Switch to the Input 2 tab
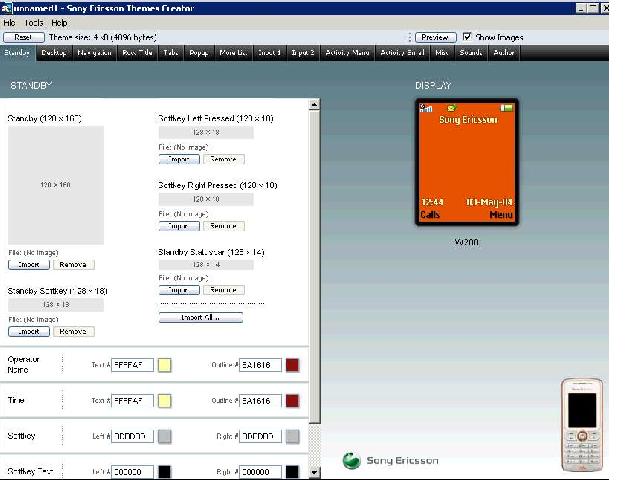The width and height of the screenshot is (640, 480). (x=303, y=53)
